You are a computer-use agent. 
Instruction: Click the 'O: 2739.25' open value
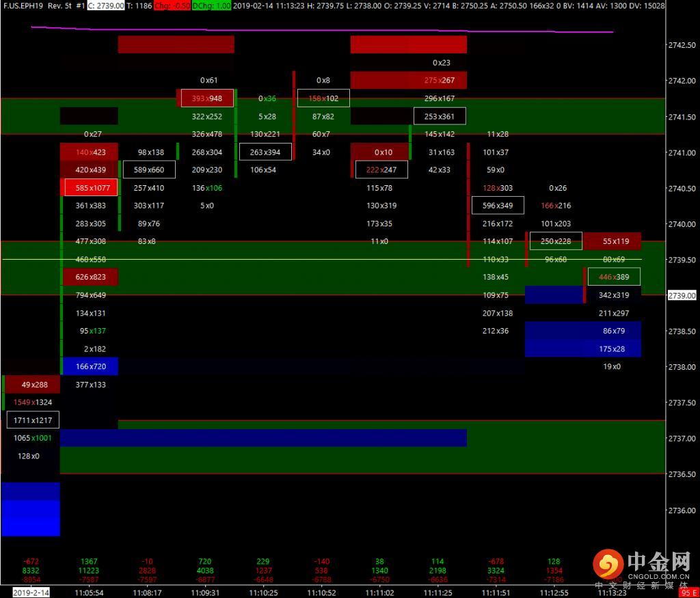[x=403, y=5]
